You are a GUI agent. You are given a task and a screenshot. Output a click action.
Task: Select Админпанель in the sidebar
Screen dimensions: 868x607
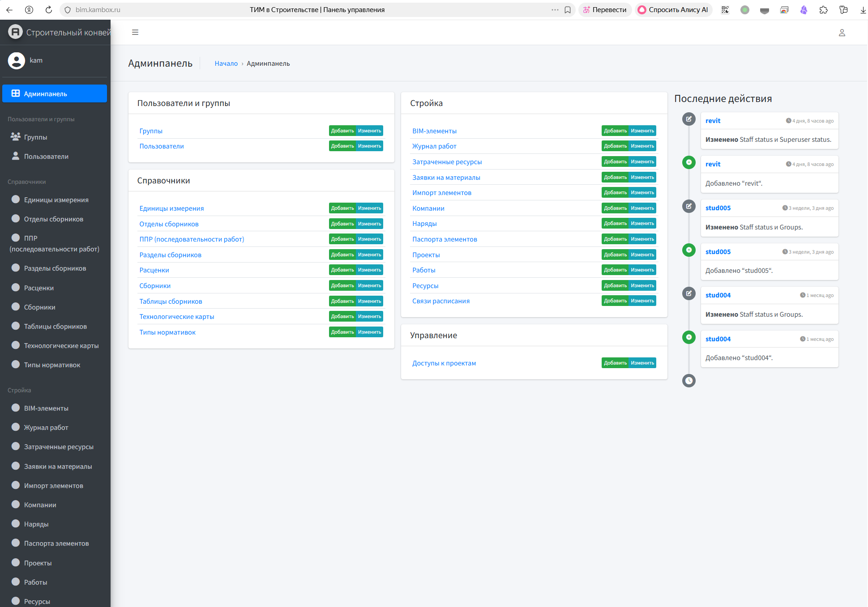[55, 93]
